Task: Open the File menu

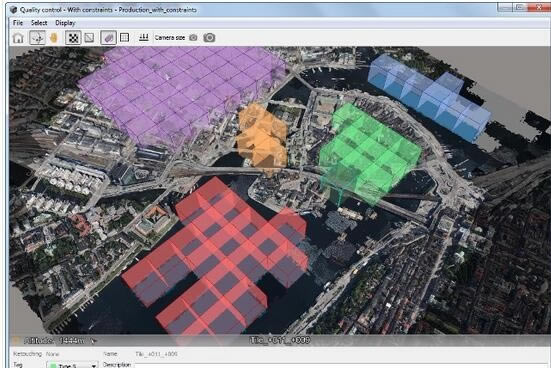Action: [x=18, y=23]
